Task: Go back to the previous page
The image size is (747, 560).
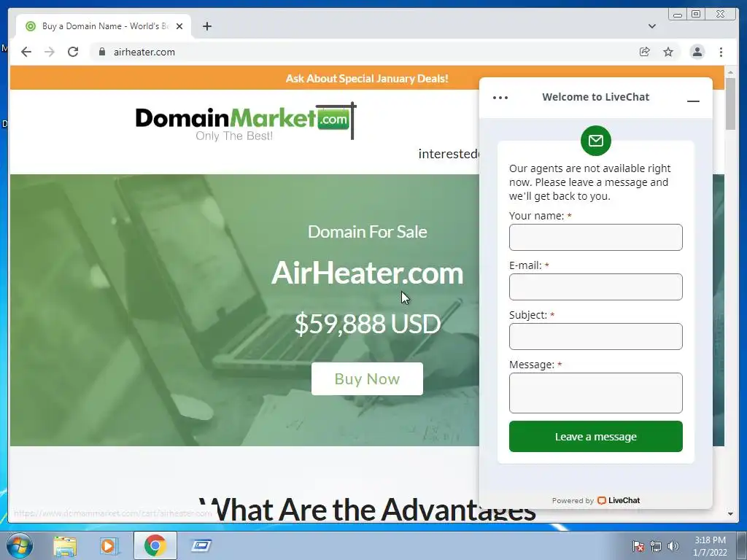Action: 26,52
